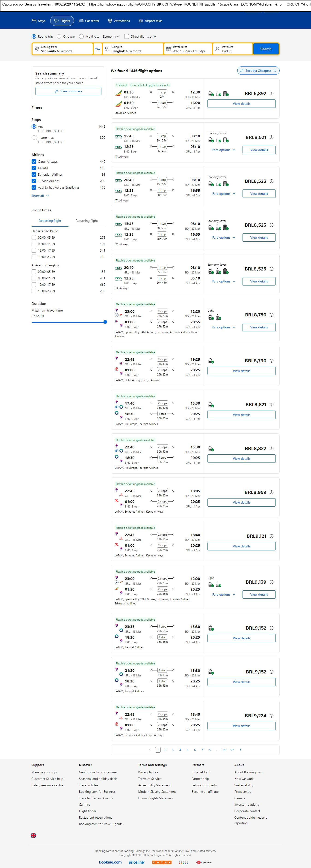Image resolution: width=311 pixels, height=868 pixels.
Task: Select the One way radio button
Action: (x=59, y=36)
